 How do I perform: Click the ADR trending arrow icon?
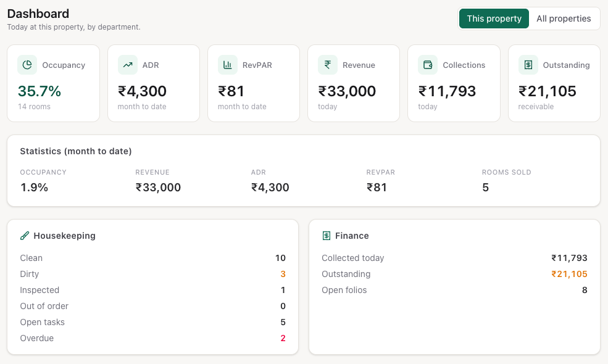(x=128, y=65)
